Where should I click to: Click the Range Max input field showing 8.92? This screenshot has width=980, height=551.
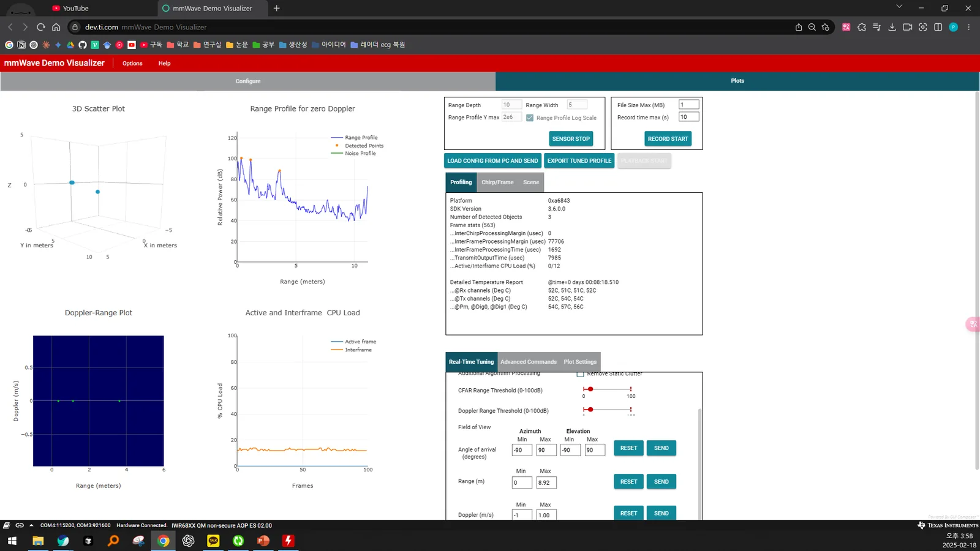tap(546, 482)
